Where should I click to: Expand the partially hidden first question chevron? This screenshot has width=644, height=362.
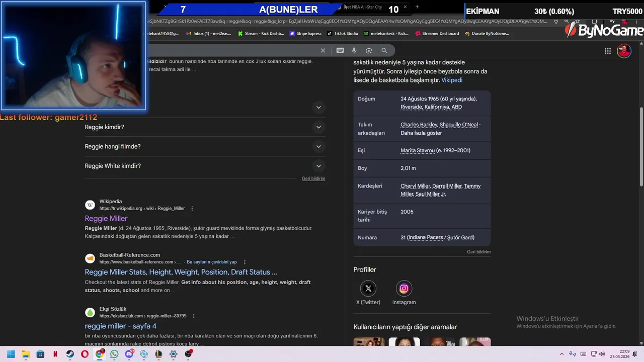tap(318, 107)
